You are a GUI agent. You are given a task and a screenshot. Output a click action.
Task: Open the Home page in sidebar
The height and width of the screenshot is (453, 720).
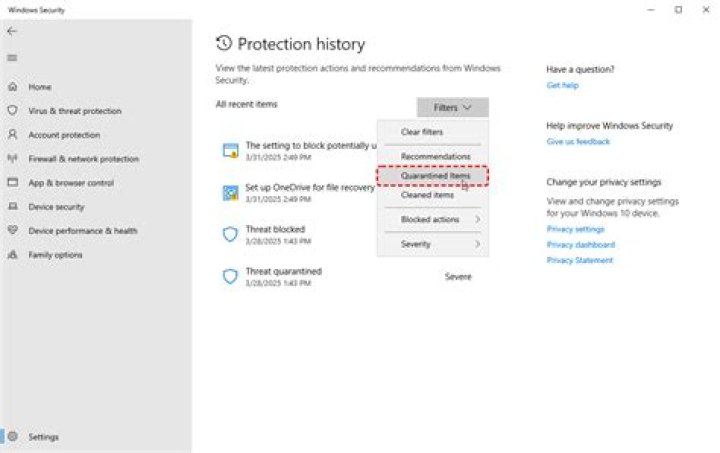click(39, 87)
